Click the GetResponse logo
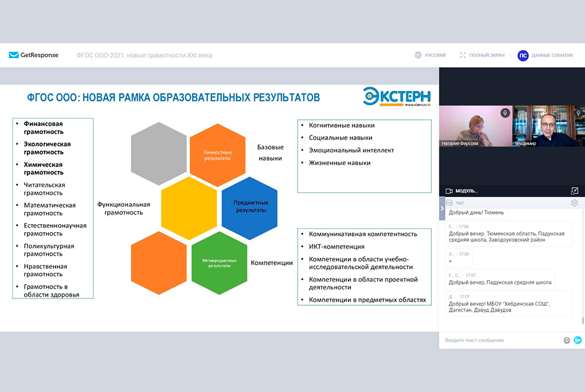The image size is (585, 392). [34, 55]
